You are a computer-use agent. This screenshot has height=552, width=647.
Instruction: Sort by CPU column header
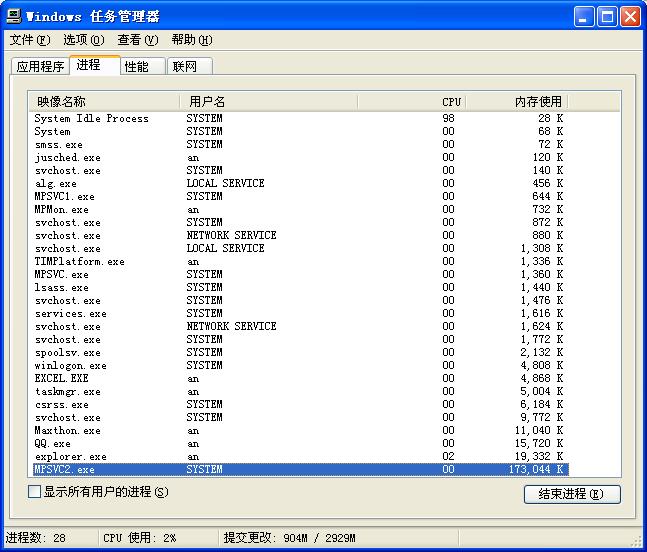pyautogui.click(x=411, y=101)
